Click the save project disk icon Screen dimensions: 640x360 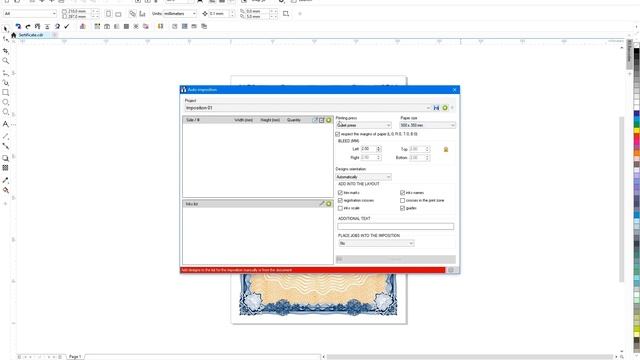click(x=436, y=108)
